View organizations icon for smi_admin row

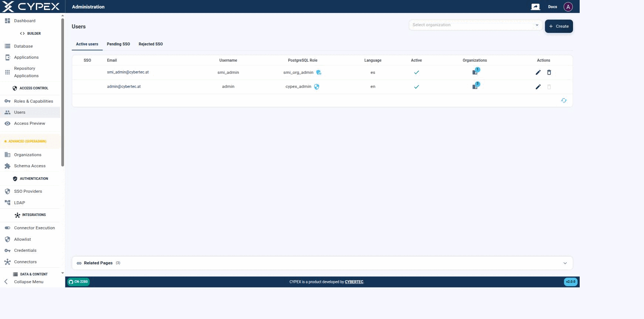click(x=475, y=72)
